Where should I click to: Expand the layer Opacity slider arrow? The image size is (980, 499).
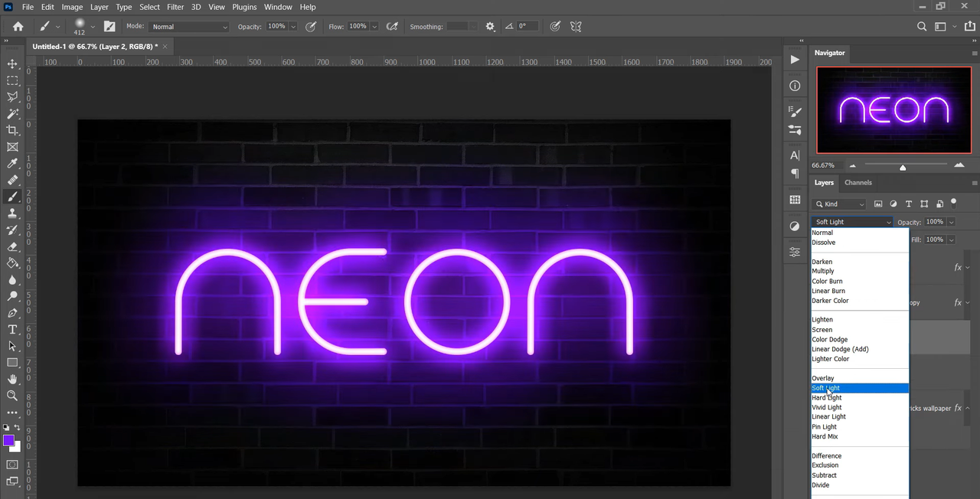(x=951, y=222)
